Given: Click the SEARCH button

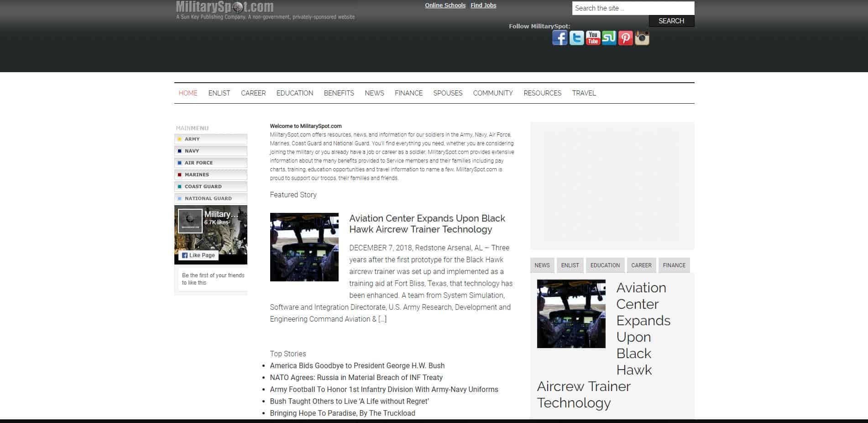Looking at the screenshot, I should pos(671,21).
